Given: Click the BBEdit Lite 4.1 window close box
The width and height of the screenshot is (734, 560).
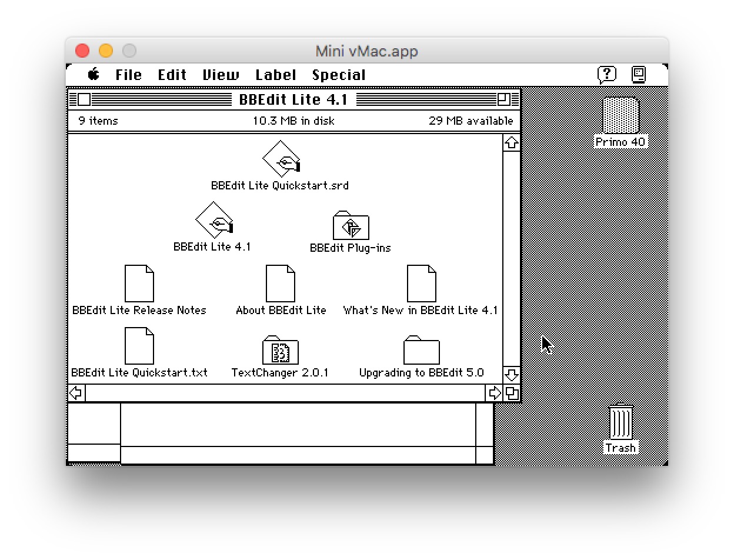Looking at the screenshot, I should tap(84, 99).
